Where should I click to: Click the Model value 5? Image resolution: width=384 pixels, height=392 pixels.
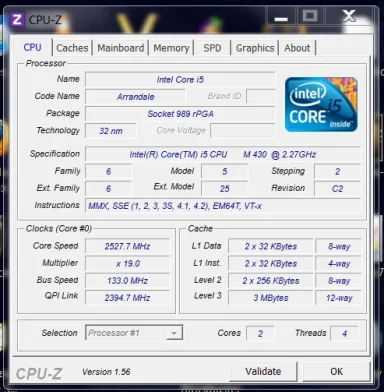pyautogui.click(x=224, y=171)
